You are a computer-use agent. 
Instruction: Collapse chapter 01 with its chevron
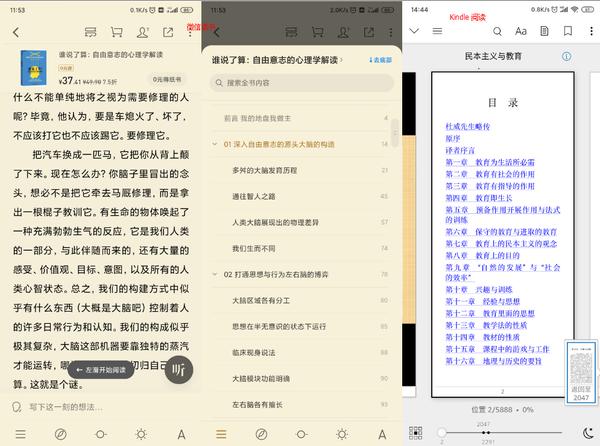[x=215, y=144]
